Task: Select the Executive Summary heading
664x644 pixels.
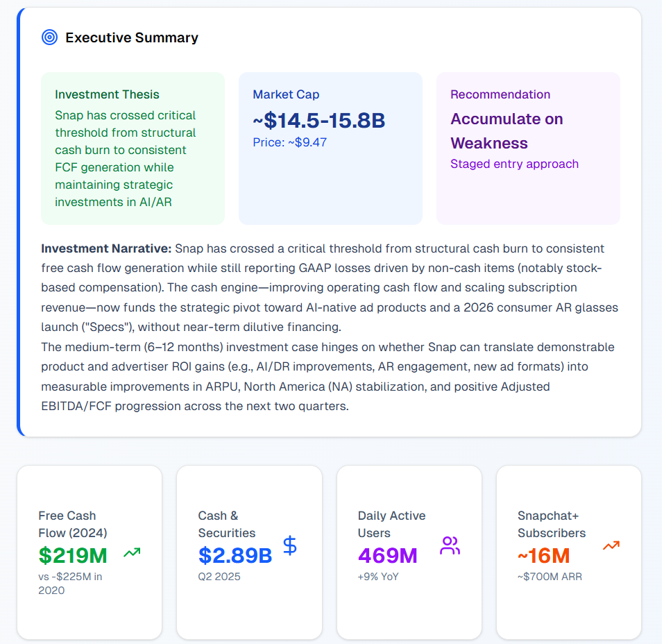Action: [x=131, y=37]
